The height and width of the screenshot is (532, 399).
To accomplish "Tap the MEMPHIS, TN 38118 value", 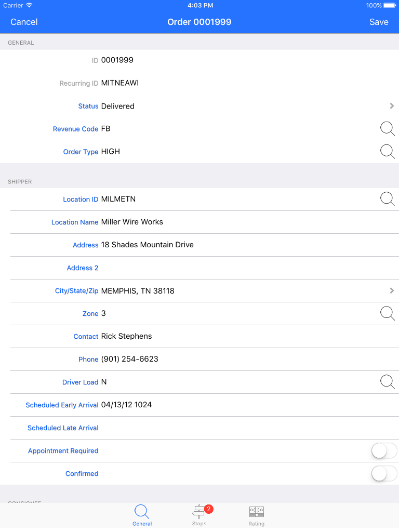I will [138, 291].
